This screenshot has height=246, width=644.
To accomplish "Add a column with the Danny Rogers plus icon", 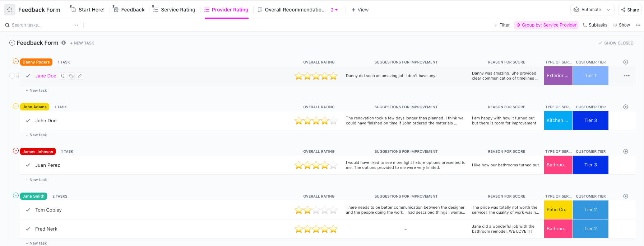I will click(626, 62).
